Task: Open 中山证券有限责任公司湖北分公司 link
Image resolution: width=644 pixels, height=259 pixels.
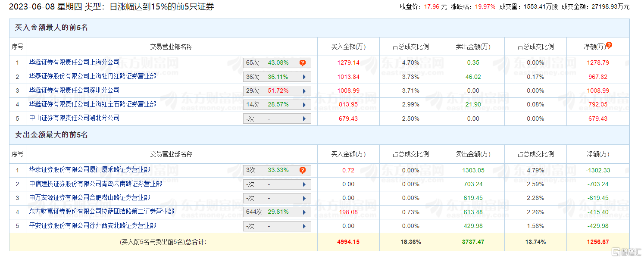Action: 74,118
